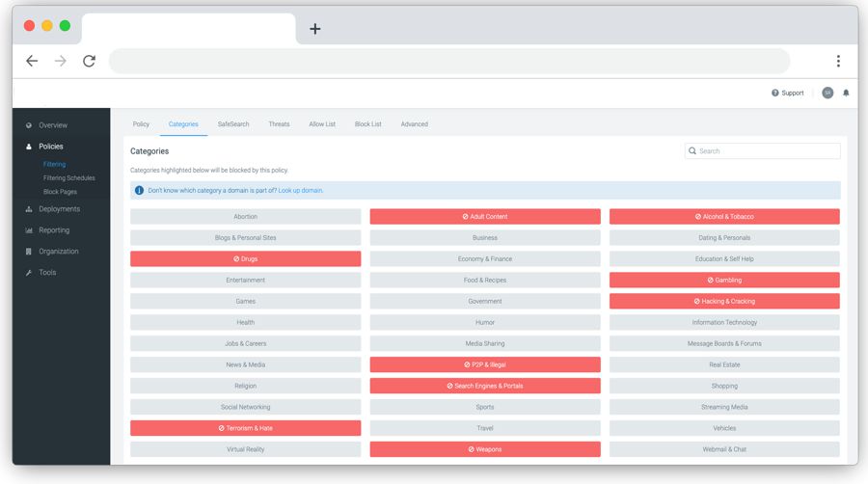Toggle the Health category
This screenshot has height=484, width=868.
coord(245,322)
